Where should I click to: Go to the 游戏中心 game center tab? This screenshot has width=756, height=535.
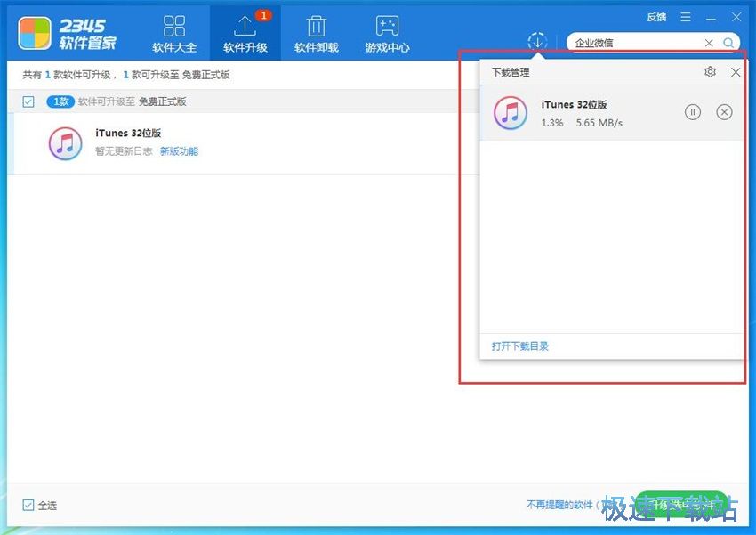coord(387,34)
